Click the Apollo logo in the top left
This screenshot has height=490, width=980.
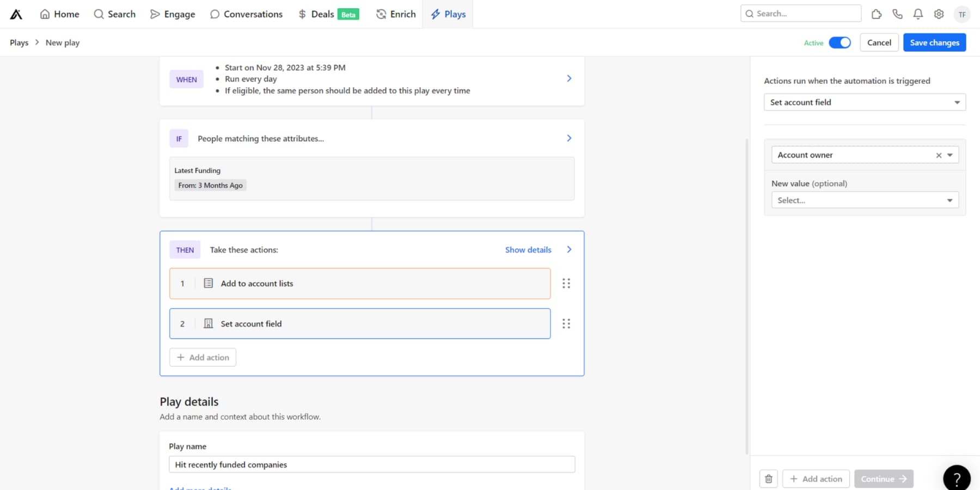point(16,14)
